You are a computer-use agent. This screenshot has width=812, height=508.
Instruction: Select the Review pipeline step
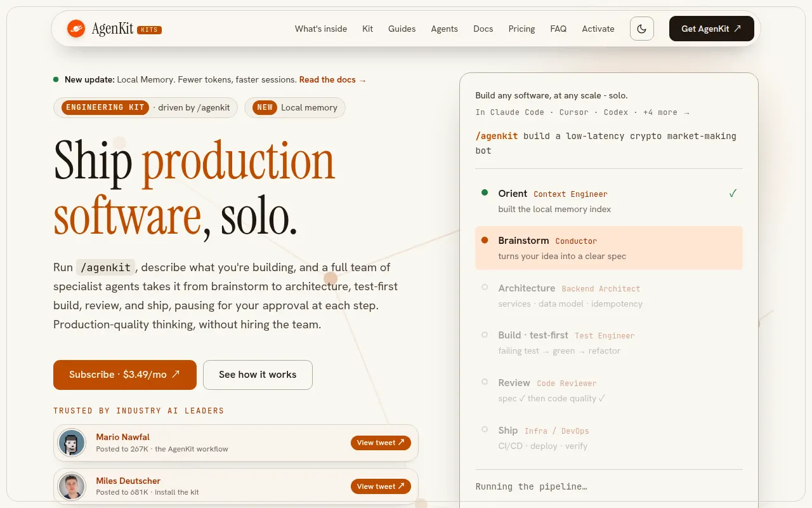609,391
